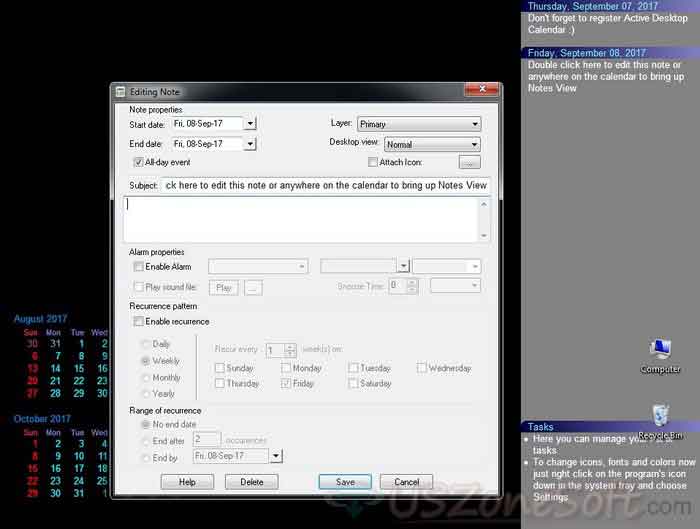The image size is (700, 529).
Task: Click the 'To change icons, fonts' task item
Action: pyautogui.click(x=614, y=479)
